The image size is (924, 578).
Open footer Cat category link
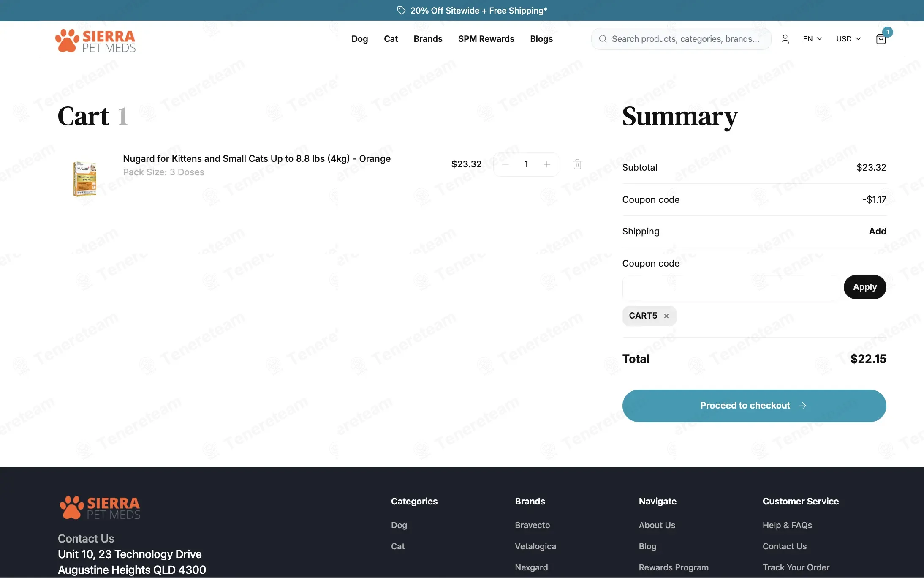coord(398,546)
